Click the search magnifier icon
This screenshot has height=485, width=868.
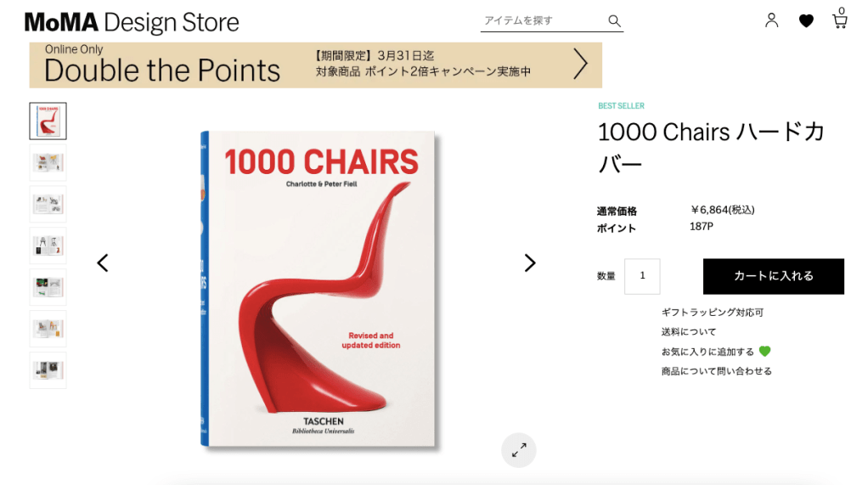click(614, 21)
